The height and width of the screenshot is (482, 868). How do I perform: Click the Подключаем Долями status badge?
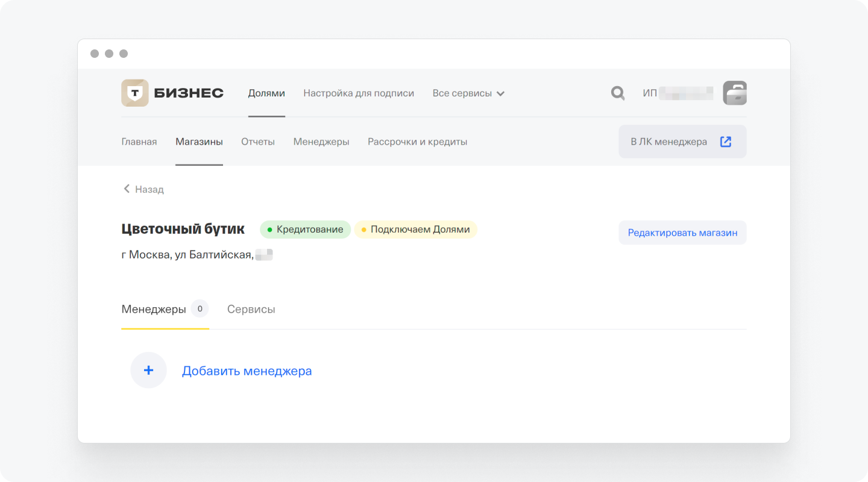click(x=415, y=230)
